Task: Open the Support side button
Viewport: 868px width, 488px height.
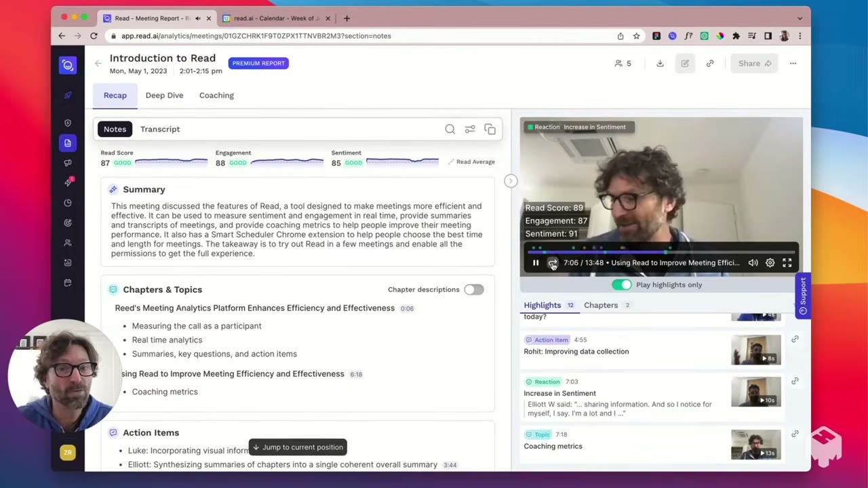Action: pyautogui.click(x=803, y=296)
